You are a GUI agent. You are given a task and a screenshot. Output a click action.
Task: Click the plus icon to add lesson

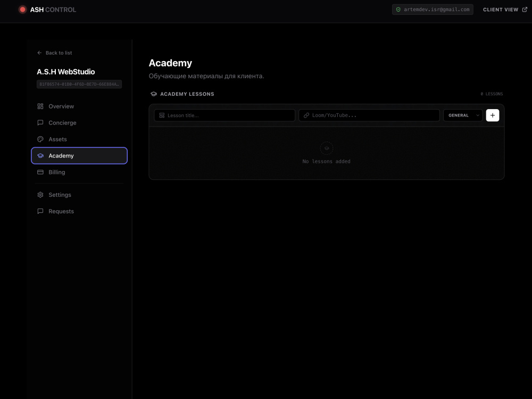click(x=493, y=115)
